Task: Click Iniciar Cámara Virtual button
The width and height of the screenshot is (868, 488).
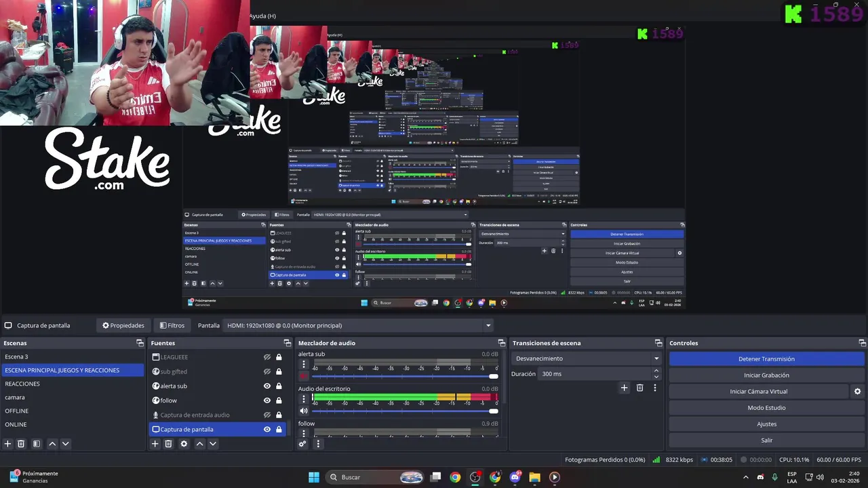Action: pos(759,391)
